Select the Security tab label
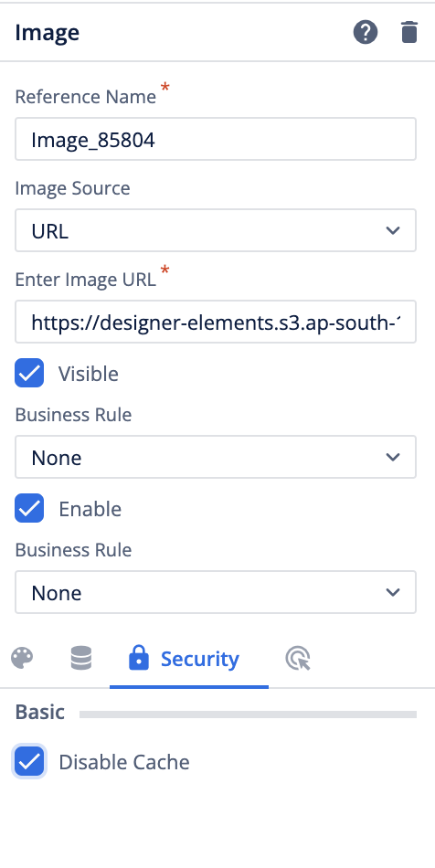The image size is (435, 868). click(x=200, y=659)
